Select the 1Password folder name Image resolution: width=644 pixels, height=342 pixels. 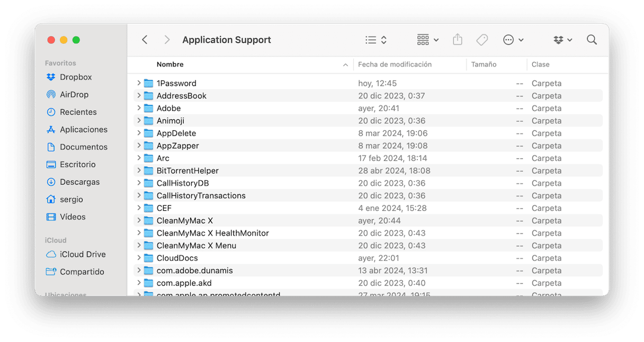click(x=176, y=83)
